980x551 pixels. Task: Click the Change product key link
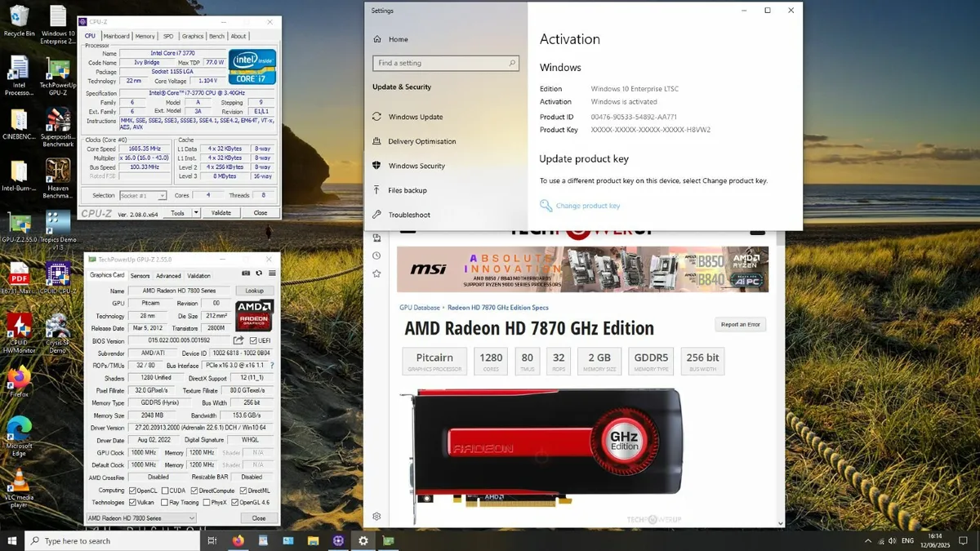(x=588, y=206)
